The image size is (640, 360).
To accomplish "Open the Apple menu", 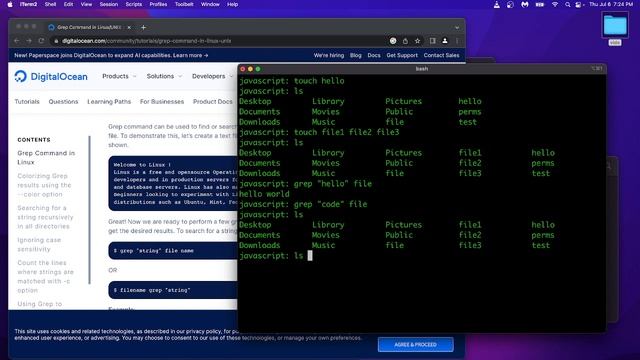I will [x=10, y=4].
